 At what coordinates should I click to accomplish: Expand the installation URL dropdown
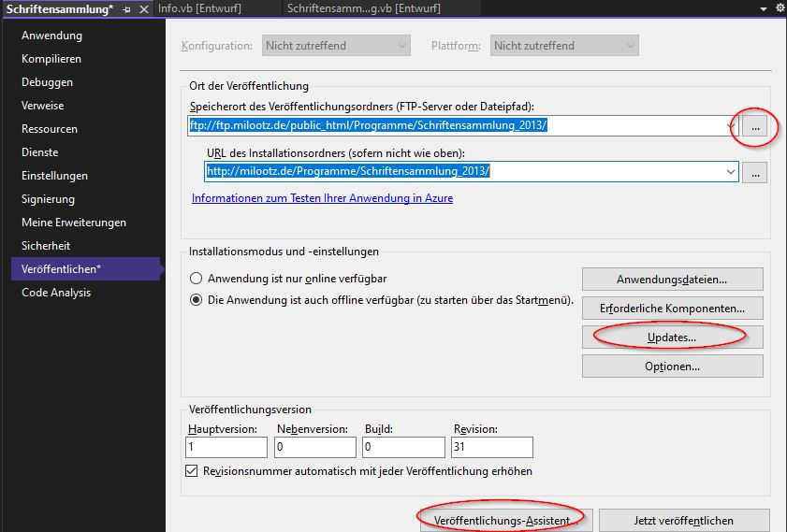(x=730, y=172)
